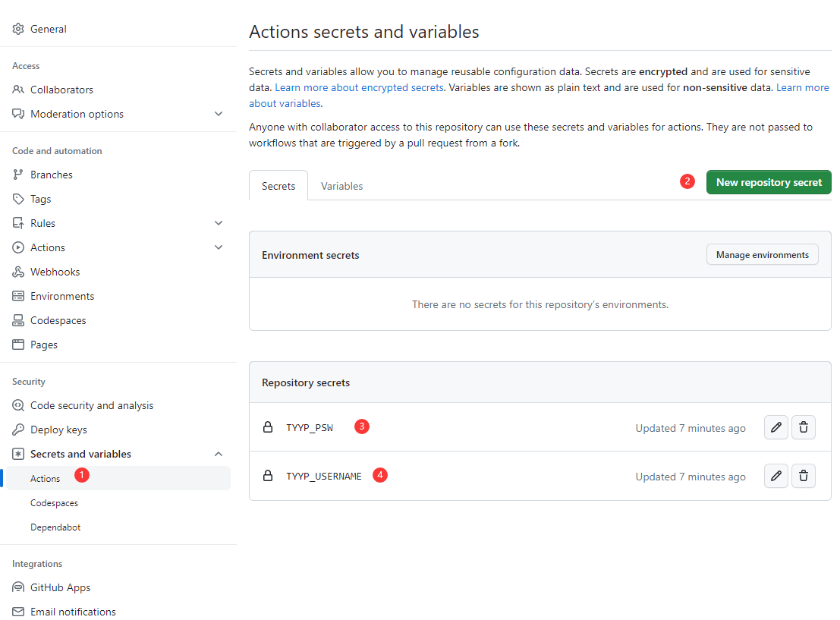Click the trash icon beside TYYP_USERNAME
This screenshot has height=620, width=840.
803,476
